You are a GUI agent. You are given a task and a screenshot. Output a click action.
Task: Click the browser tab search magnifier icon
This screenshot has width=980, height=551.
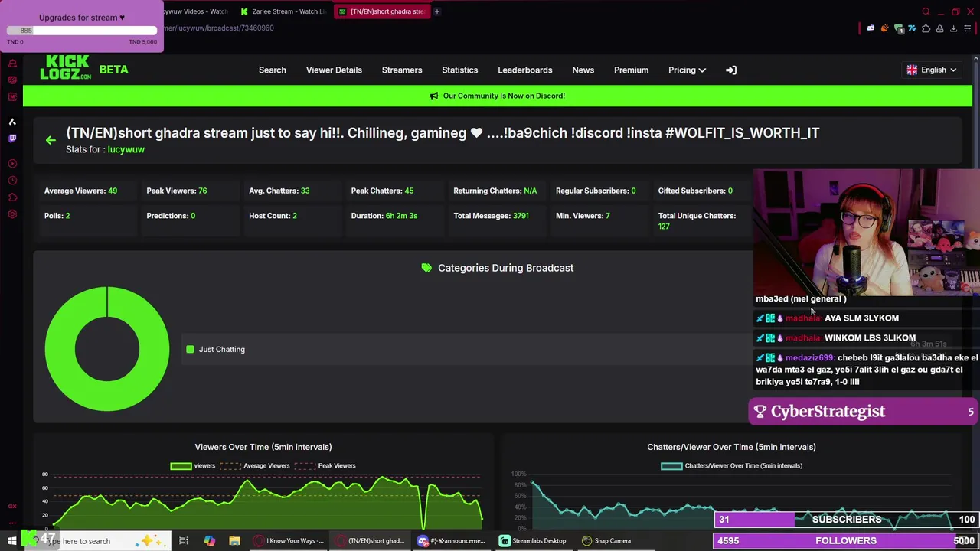point(926,11)
